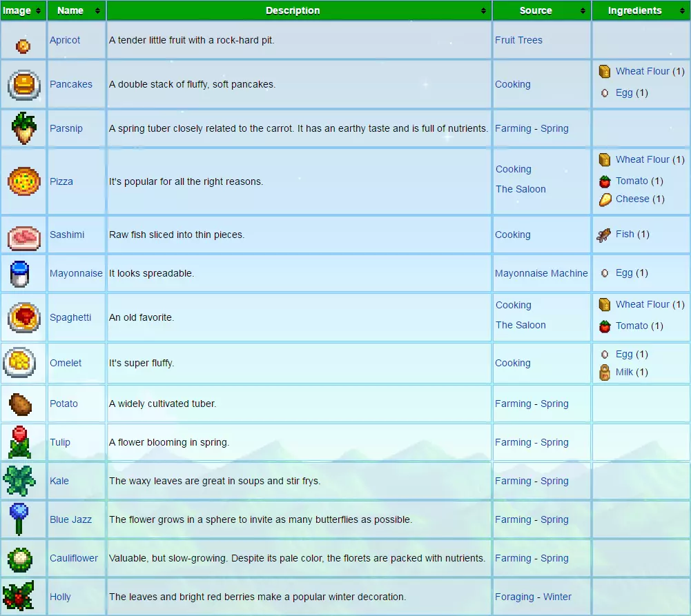Image resolution: width=691 pixels, height=616 pixels.
Task: Open the Blue Jazz name link
Action: (x=70, y=519)
